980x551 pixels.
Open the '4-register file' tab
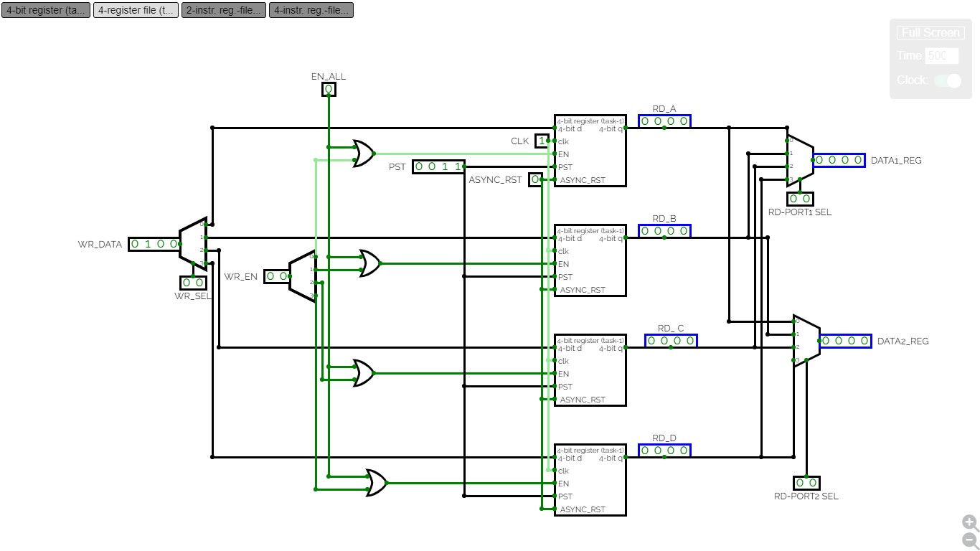135,10
